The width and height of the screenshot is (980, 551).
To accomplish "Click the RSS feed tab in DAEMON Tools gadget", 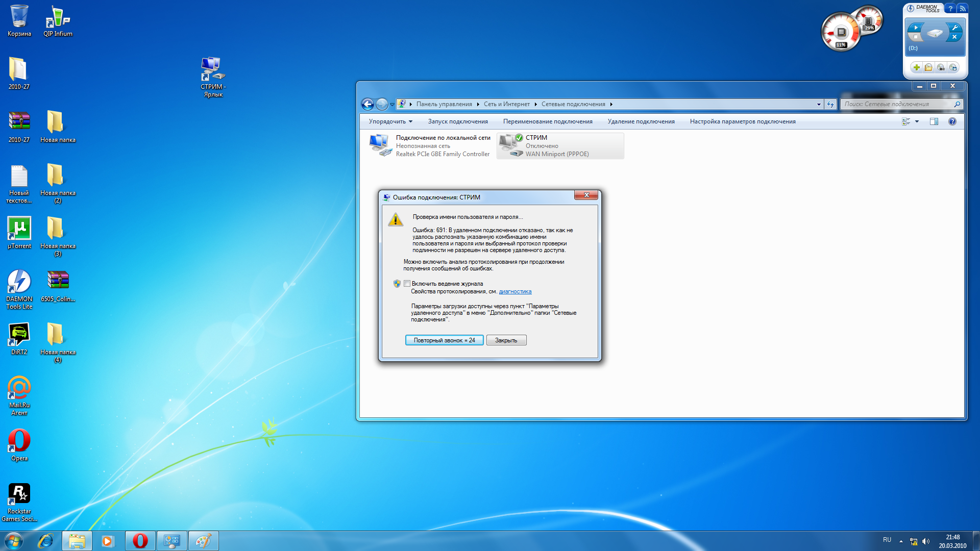I will pos(962,8).
